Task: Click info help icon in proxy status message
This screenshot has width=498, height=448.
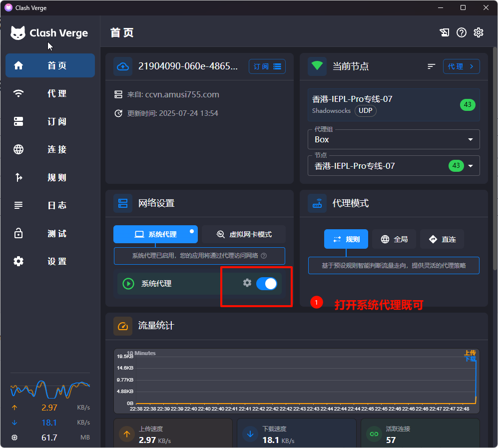Action: pyautogui.click(x=264, y=256)
